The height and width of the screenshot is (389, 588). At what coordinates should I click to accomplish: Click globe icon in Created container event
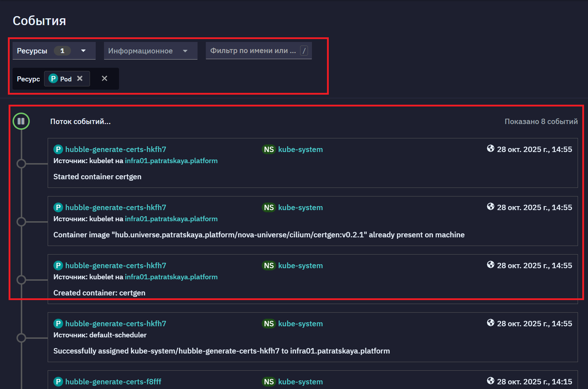click(490, 265)
